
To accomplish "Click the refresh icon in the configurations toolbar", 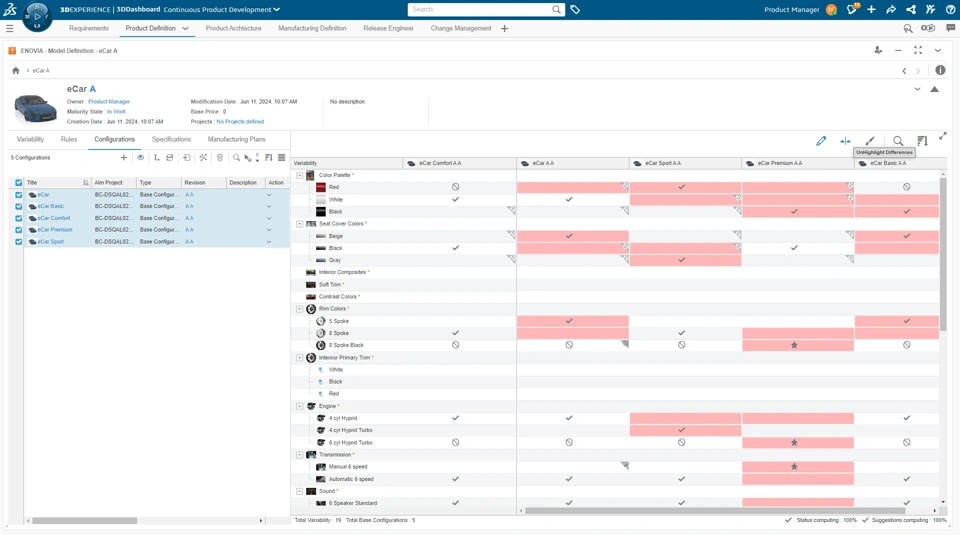I will (x=170, y=157).
